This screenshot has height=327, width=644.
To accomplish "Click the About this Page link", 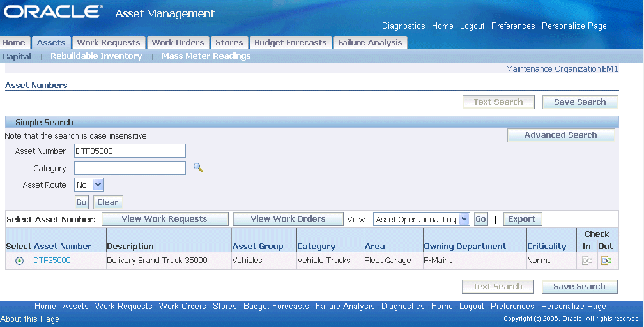I will tap(29, 319).
